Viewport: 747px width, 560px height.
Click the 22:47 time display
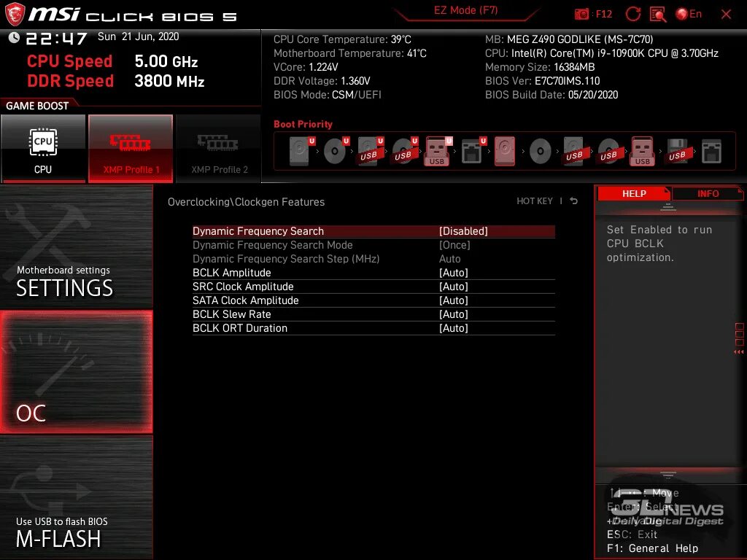[56, 38]
